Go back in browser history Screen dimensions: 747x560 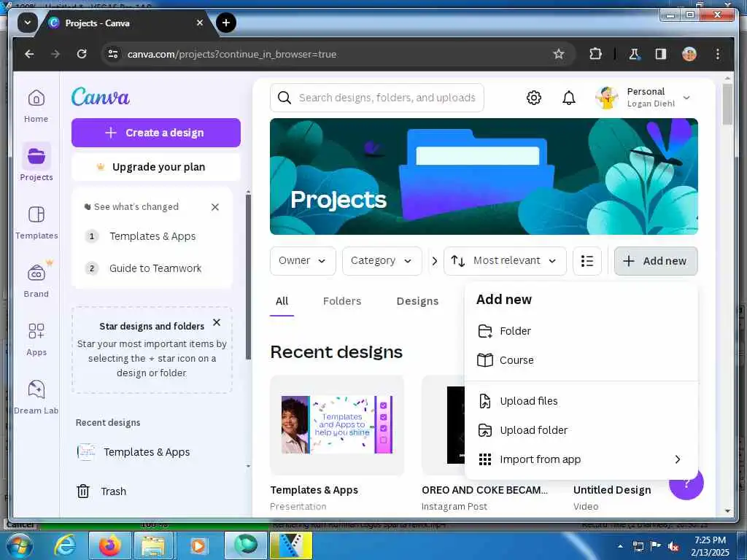click(29, 54)
